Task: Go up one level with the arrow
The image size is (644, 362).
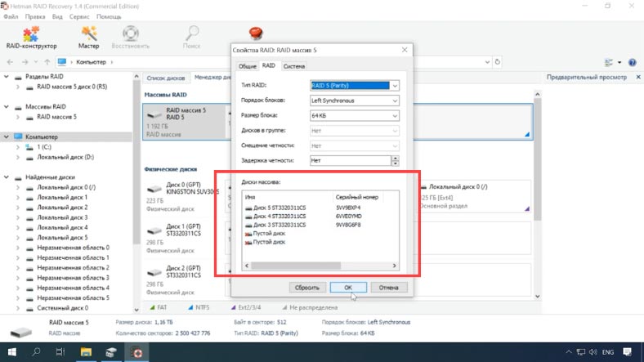Action: [x=47, y=62]
